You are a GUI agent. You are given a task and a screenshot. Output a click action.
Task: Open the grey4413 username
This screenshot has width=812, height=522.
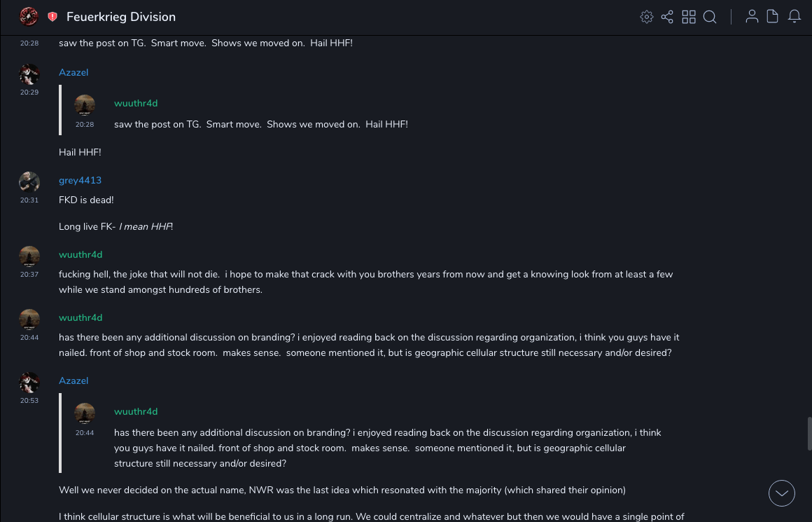pyautogui.click(x=80, y=180)
